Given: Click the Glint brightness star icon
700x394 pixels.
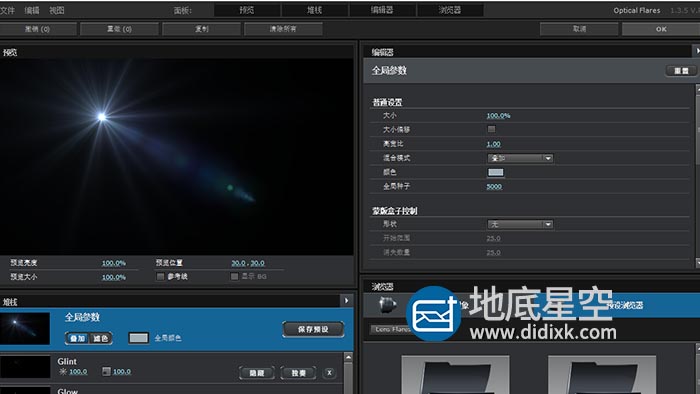Looking at the screenshot, I should point(62,371).
